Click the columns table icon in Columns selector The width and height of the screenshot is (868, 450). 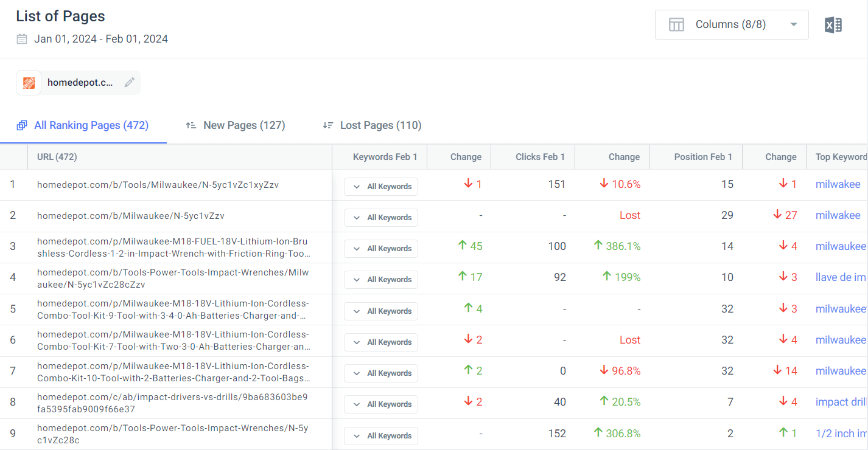pyautogui.click(x=676, y=24)
